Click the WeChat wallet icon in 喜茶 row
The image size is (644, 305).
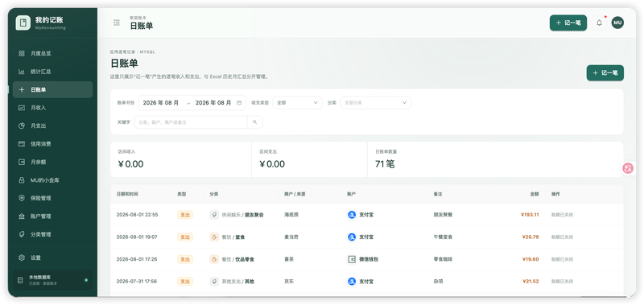click(x=352, y=259)
